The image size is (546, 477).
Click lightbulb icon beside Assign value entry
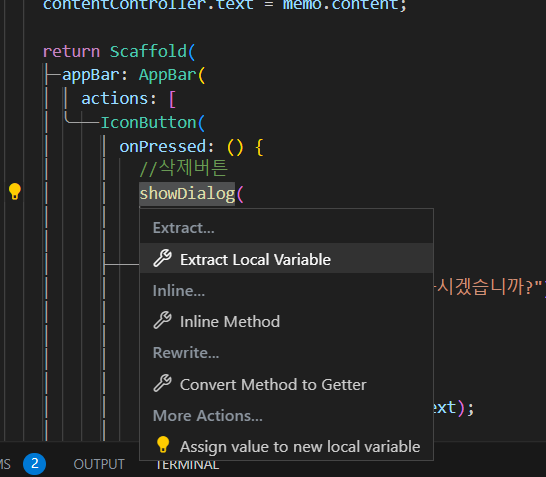(x=163, y=445)
